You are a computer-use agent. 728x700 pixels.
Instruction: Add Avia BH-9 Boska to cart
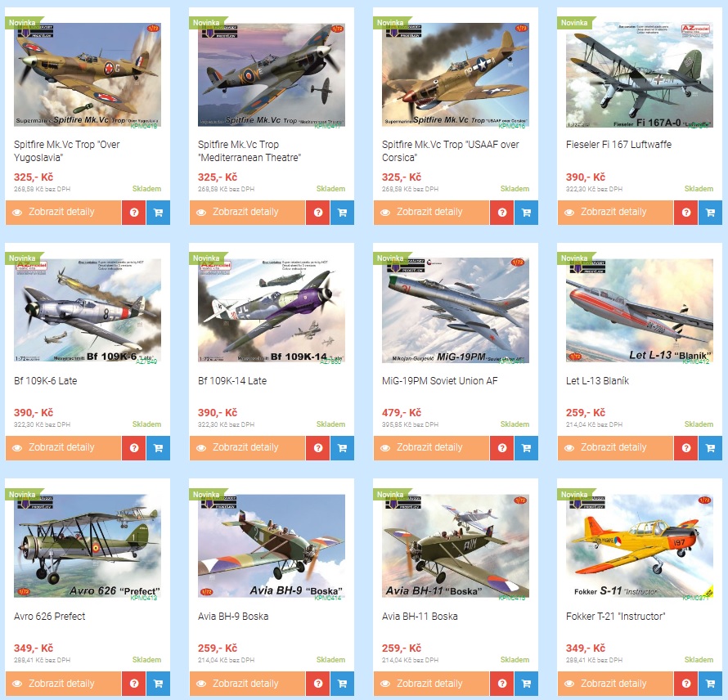[x=342, y=684]
